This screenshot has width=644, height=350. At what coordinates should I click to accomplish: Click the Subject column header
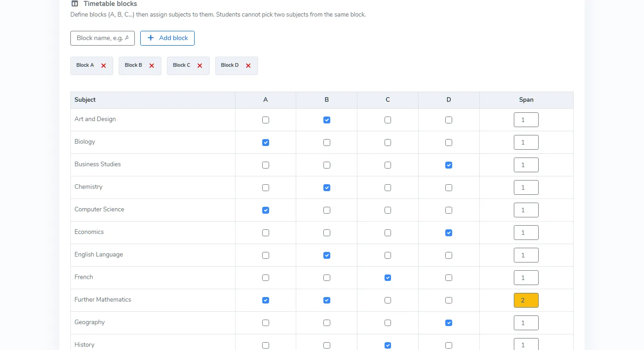coord(153,100)
